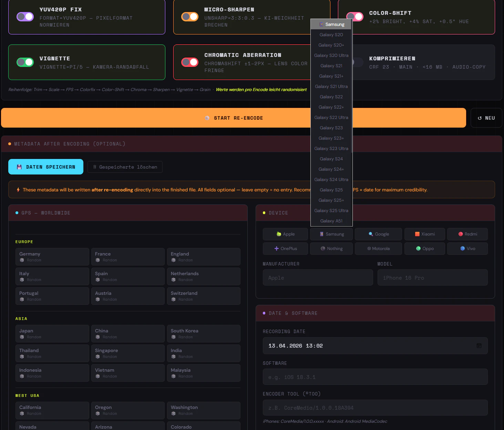504x430 pixels.
Task: Open the Google device brand dropdown
Action: point(378,234)
